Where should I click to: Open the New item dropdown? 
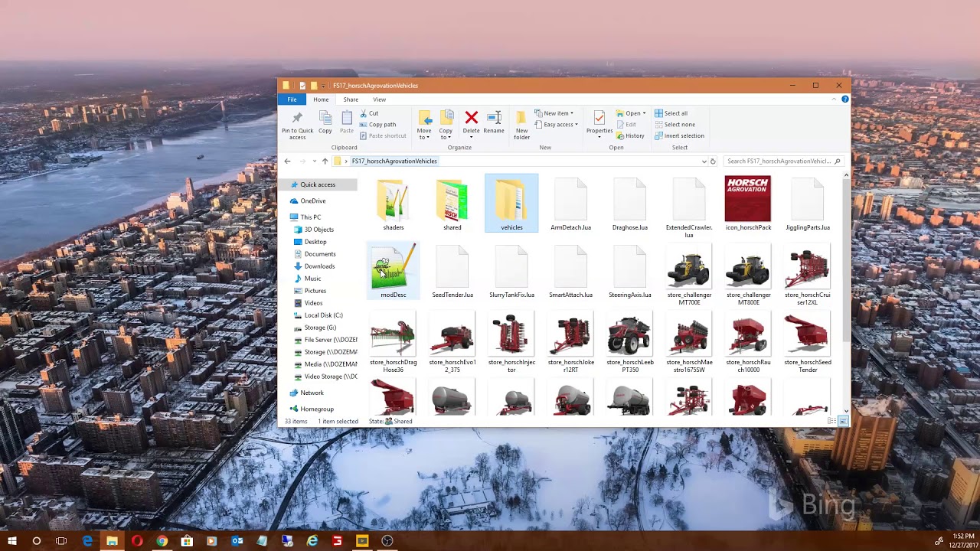click(x=554, y=113)
